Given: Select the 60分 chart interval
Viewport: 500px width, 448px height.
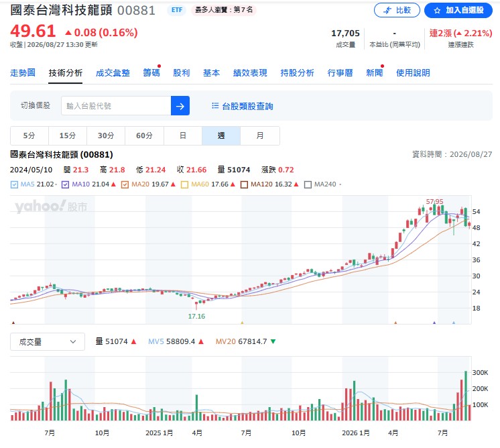Looking at the screenshot, I should (x=145, y=135).
